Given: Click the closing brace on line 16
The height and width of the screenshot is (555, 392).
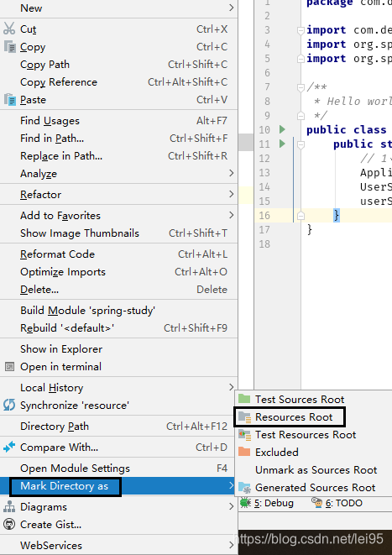Looking at the screenshot, I should tap(337, 215).
